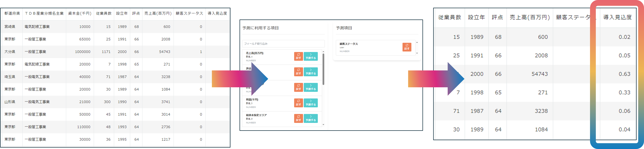Click 戻す button in 利益(千円) row
The image size is (644, 149).
pos(298,103)
